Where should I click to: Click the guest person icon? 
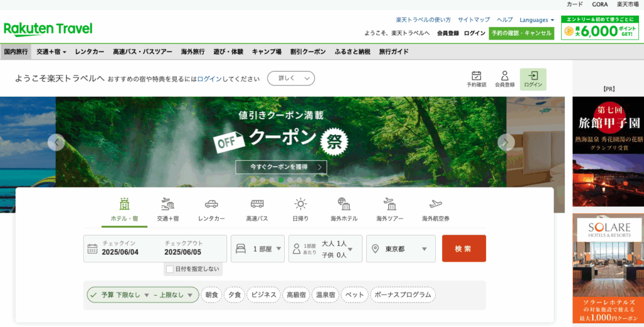(297, 248)
